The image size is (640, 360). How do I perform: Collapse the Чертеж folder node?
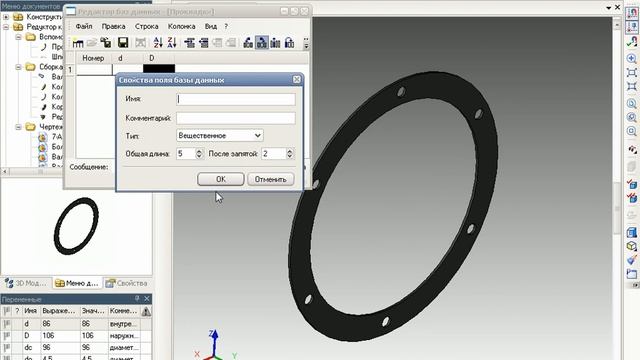pyautogui.click(x=18, y=127)
